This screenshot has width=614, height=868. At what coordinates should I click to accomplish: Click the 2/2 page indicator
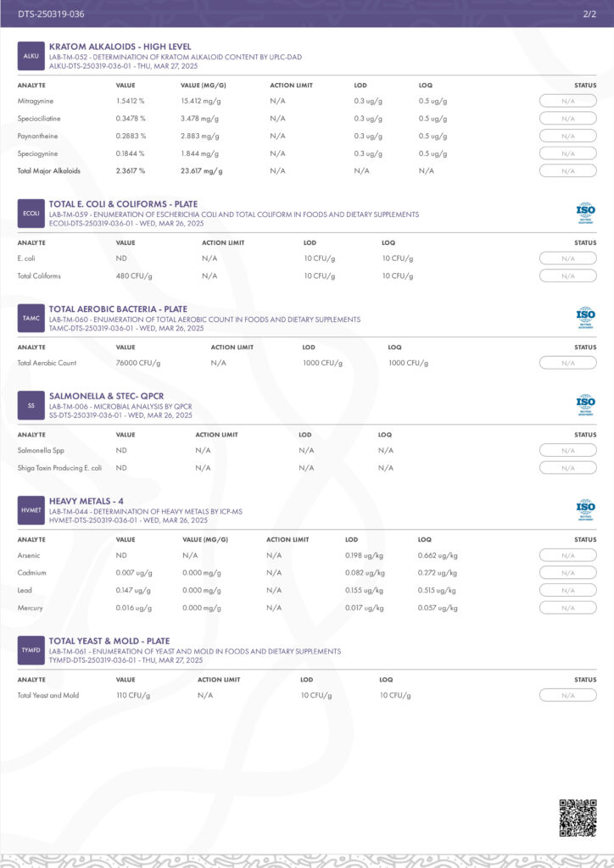tap(589, 14)
